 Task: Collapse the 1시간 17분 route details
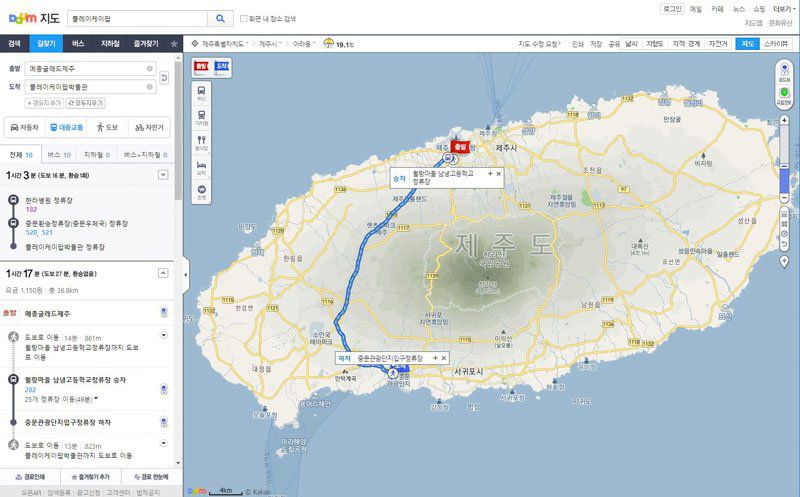[163, 273]
